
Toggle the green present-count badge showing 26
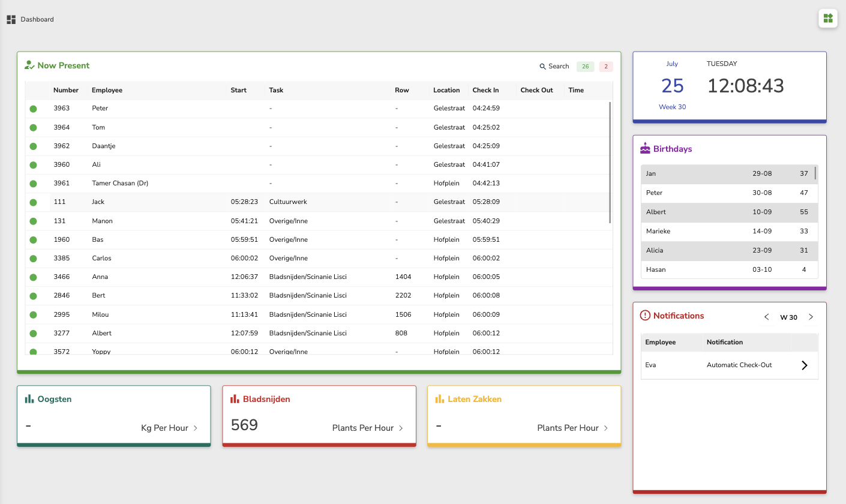[585, 66]
